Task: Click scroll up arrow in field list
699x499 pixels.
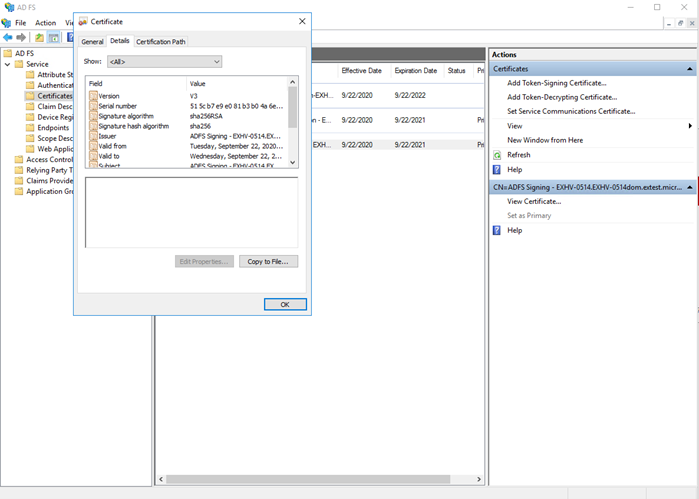Action: click(292, 82)
